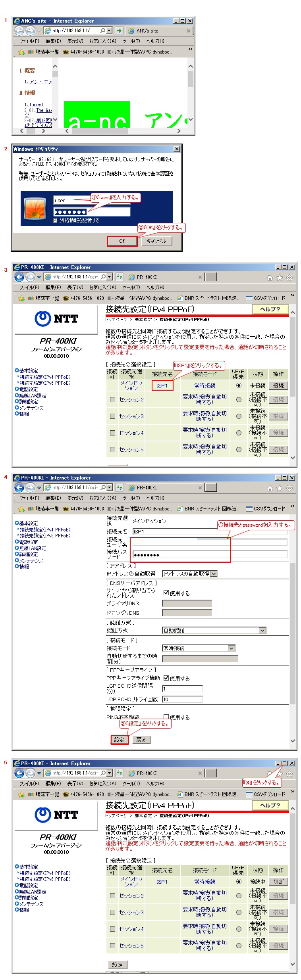Open the address bar dropdown arrow in the screenshot 4 window

click(x=110, y=487)
